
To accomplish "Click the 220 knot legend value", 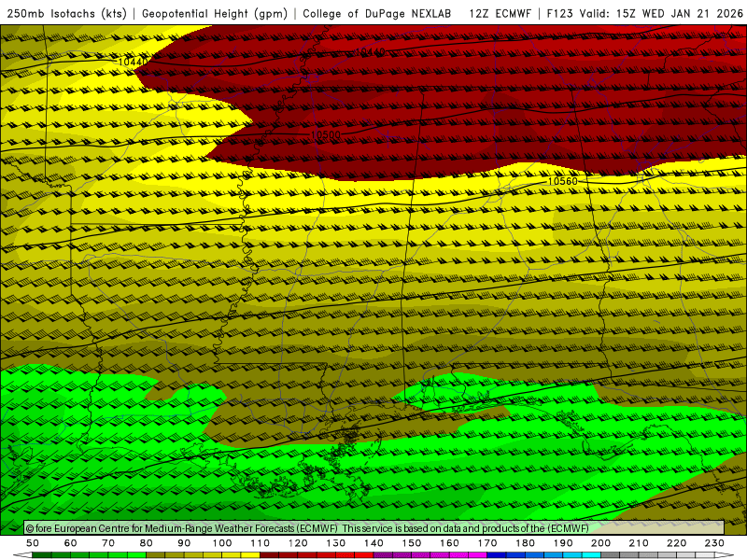I will pyautogui.click(x=676, y=543).
